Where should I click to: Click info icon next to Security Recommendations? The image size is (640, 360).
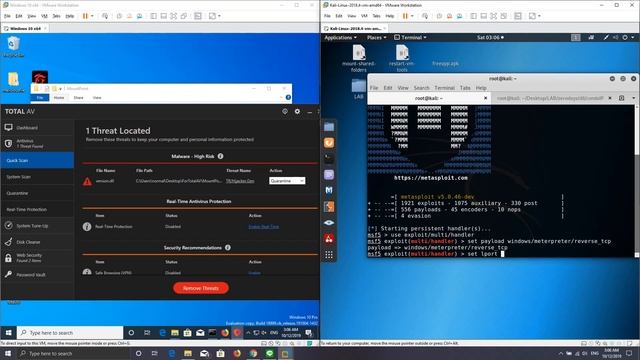[228, 248]
